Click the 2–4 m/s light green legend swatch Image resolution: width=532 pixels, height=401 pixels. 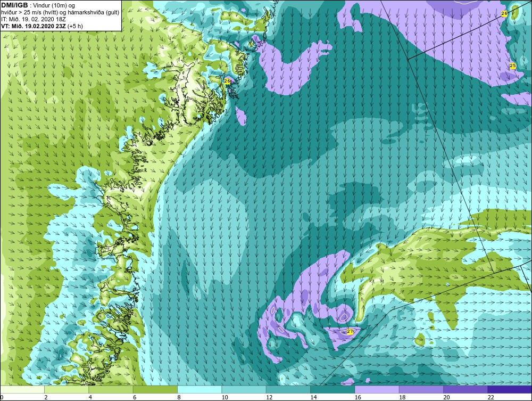[x=66, y=389]
